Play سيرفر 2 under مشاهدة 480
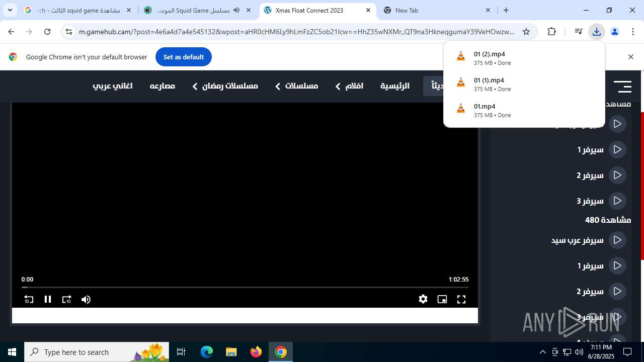Screen dimensions: 644x362 tap(601, 291)
